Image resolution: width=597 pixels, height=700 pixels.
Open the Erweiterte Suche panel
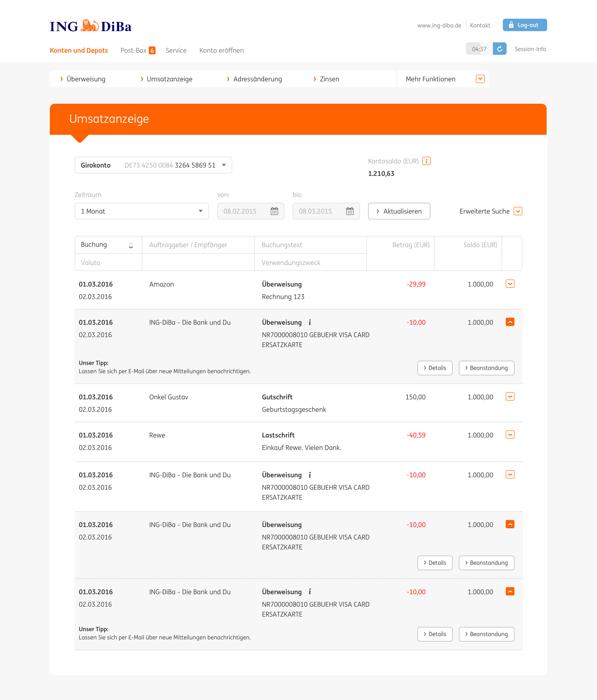click(517, 211)
